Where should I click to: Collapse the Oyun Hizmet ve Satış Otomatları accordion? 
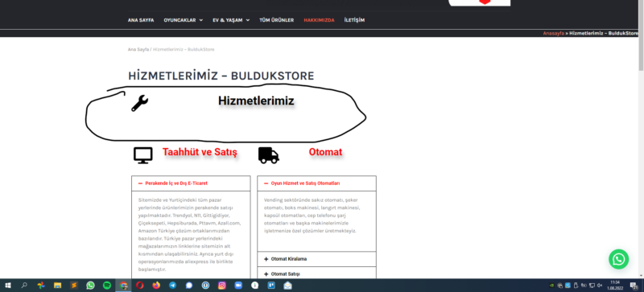tap(316, 183)
